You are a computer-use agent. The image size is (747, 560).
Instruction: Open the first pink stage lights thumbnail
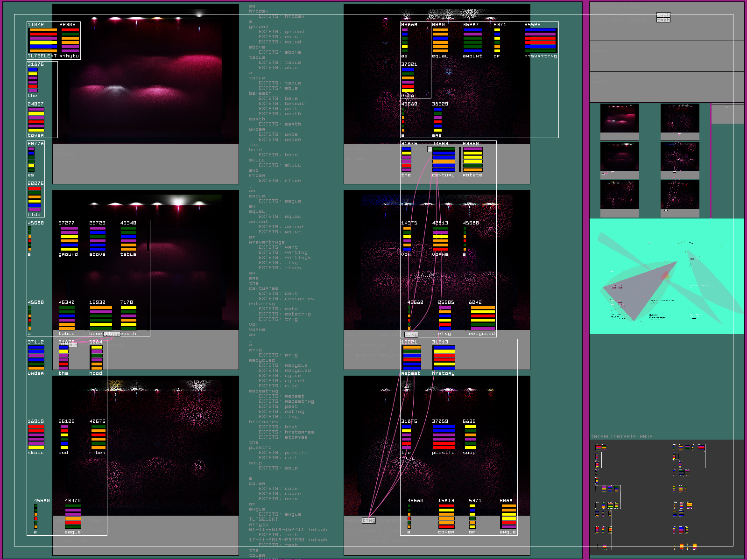click(620, 119)
